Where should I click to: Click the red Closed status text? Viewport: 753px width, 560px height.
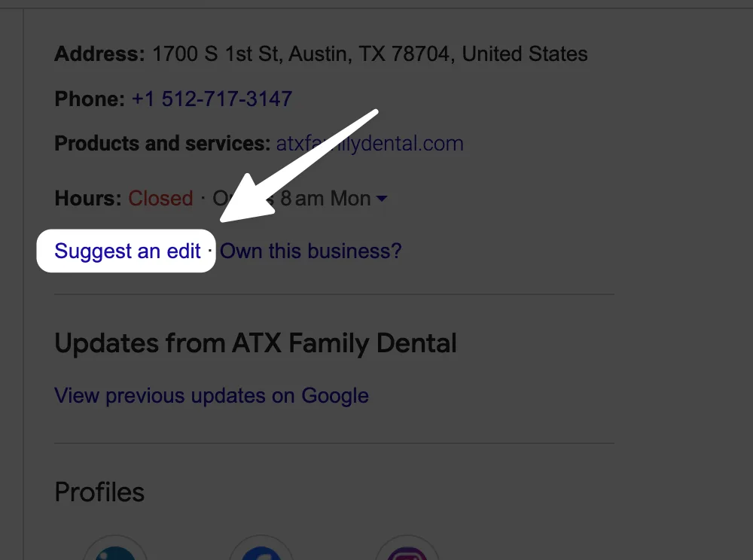coord(160,199)
